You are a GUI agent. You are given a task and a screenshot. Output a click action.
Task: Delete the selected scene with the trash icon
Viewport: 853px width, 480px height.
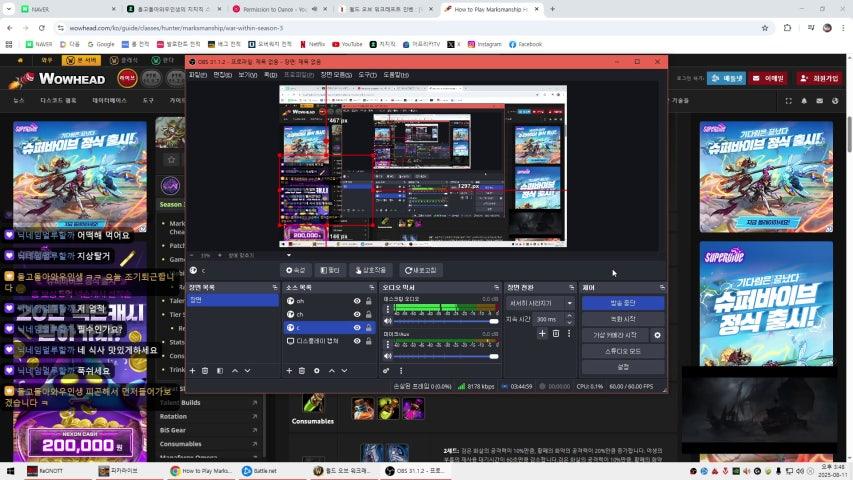pos(205,371)
